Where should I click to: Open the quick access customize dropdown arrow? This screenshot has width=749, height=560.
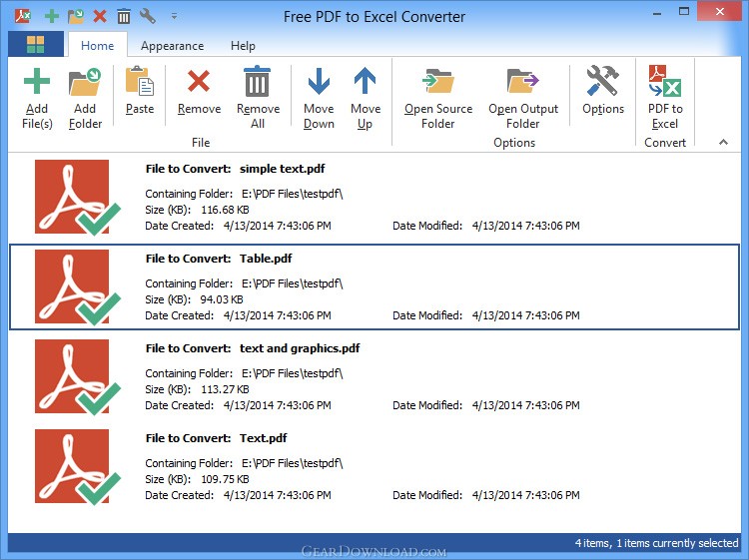tap(175, 17)
